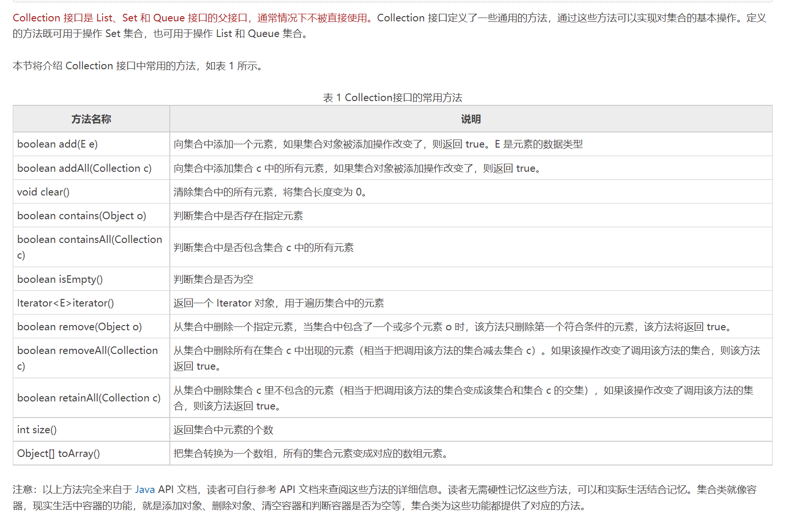
Task: Click the note paragraph starting 注意：以上方法
Action: pos(385,497)
